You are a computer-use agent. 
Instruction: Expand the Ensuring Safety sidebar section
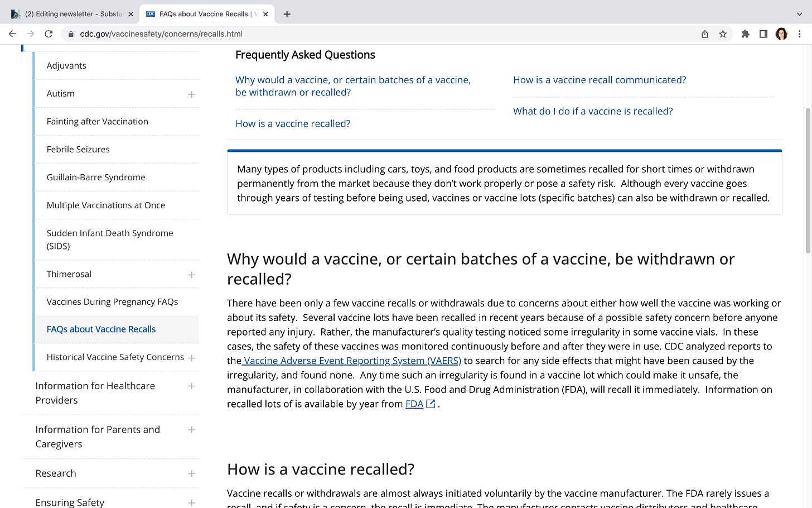pos(191,502)
